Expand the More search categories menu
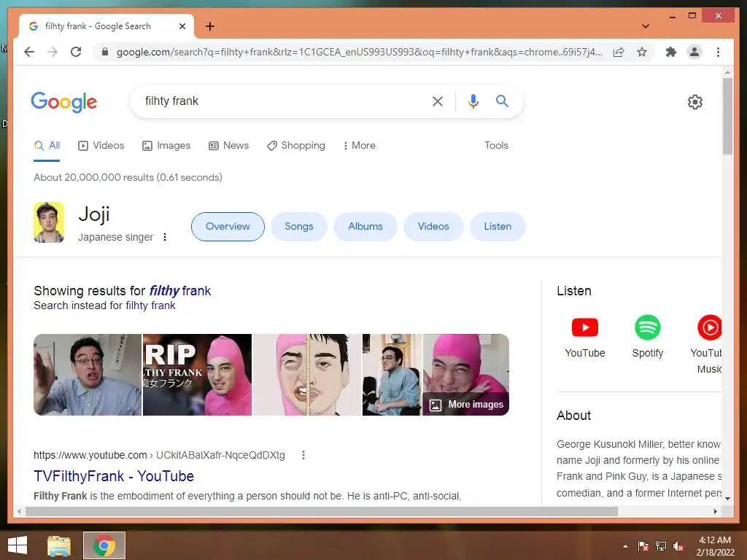 pyautogui.click(x=359, y=146)
